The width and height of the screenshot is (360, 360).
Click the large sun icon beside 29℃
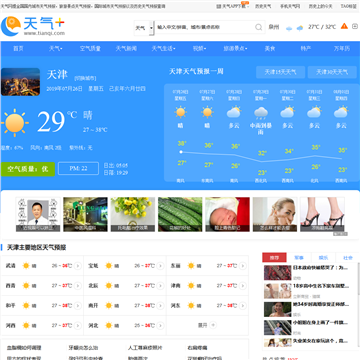point(14,123)
